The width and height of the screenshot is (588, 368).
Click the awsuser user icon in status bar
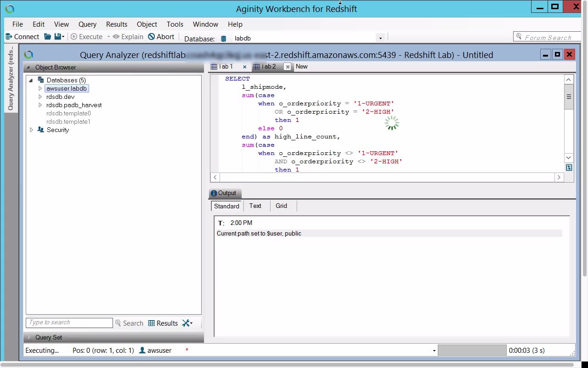pos(142,351)
